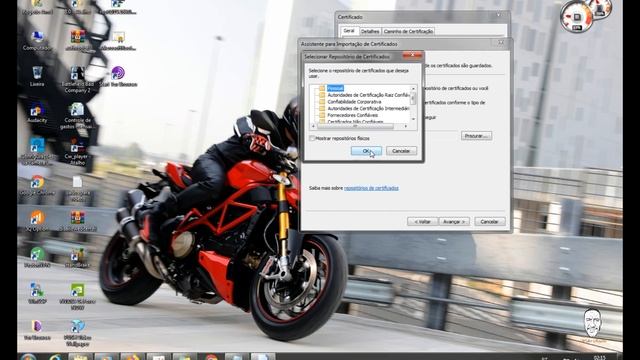
Task: Select the purple globe Start Tor Browser icon
Action: [118, 76]
